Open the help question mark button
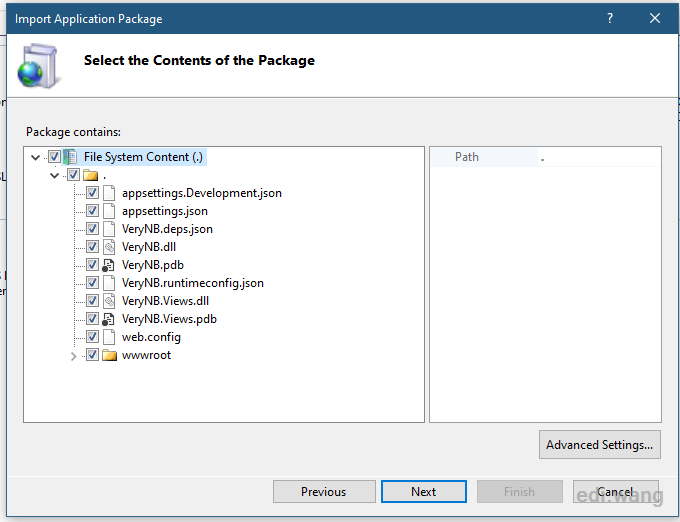Image resolution: width=680 pixels, height=522 pixels. pyautogui.click(x=610, y=18)
